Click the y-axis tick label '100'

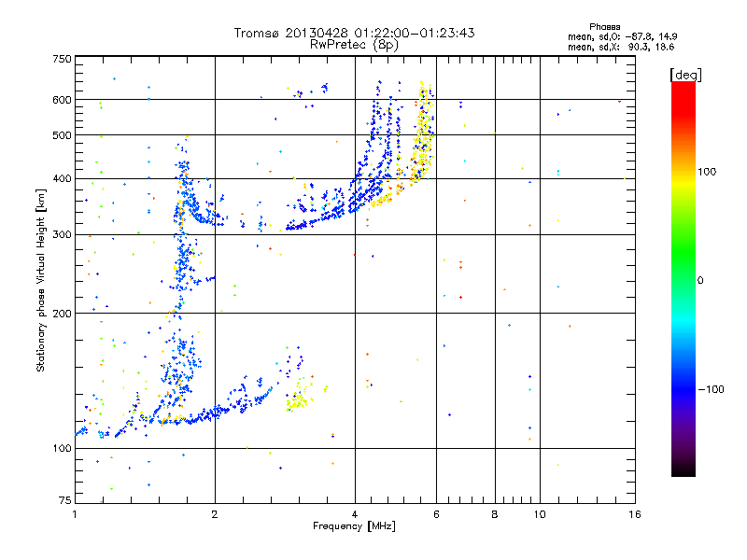pyautogui.click(x=63, y=449)
